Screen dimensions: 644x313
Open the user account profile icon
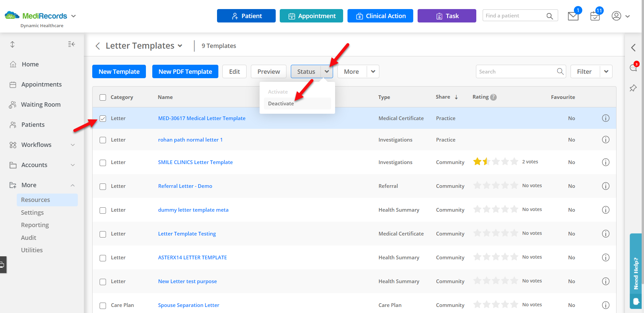click(616, 16)
